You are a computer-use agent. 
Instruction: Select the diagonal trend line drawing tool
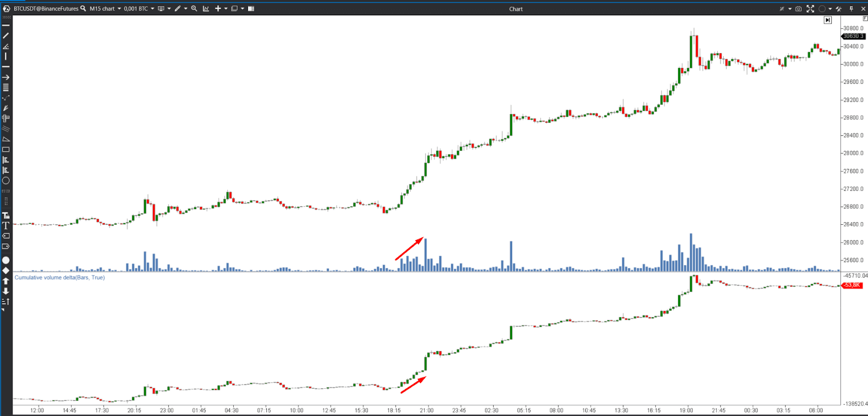6,36
